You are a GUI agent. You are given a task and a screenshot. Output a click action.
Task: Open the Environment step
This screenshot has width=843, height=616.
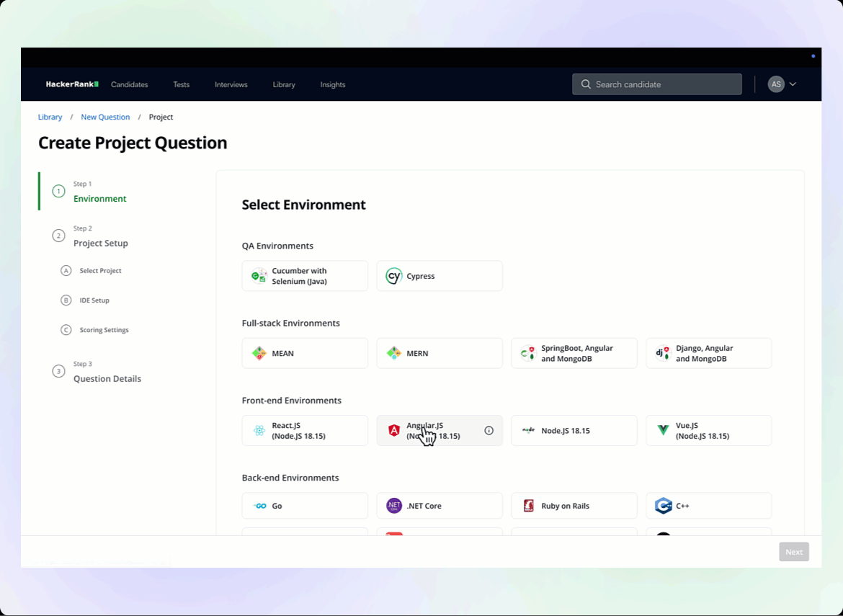tap(100, 199)
